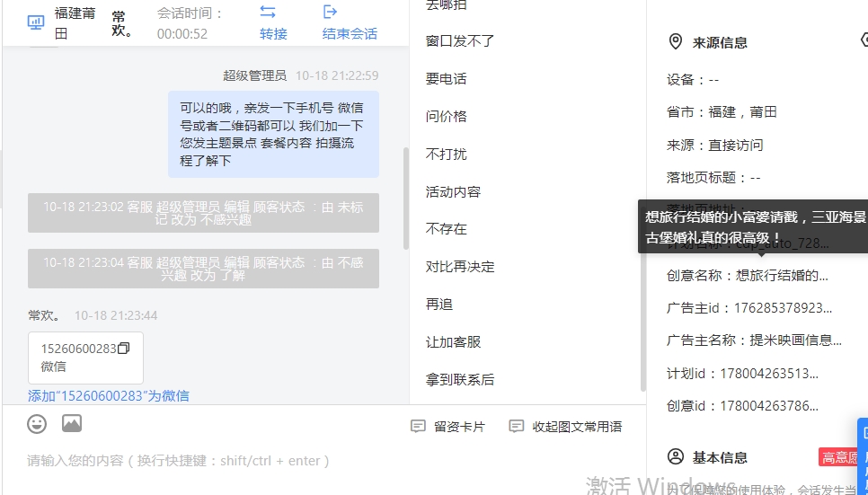Image resolution: width=868 pixels, height=495 pixels.
Task: Click the location pin icon beside 来源信息
Action: click(x=676, y=41)
